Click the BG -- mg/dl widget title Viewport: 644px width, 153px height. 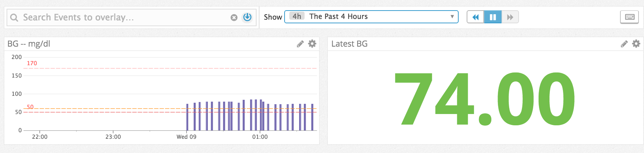click(29, 44)
